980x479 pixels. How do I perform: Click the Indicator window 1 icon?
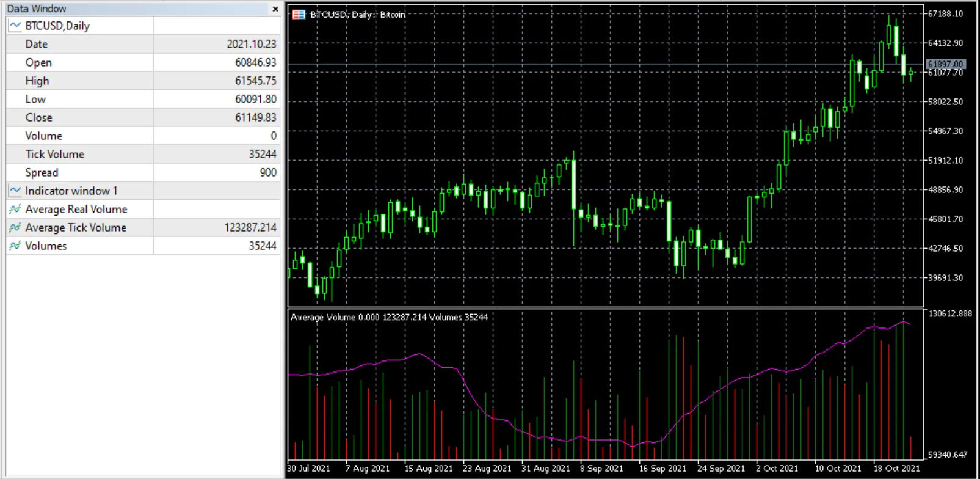pyautogui.click(x=15, y=191)
